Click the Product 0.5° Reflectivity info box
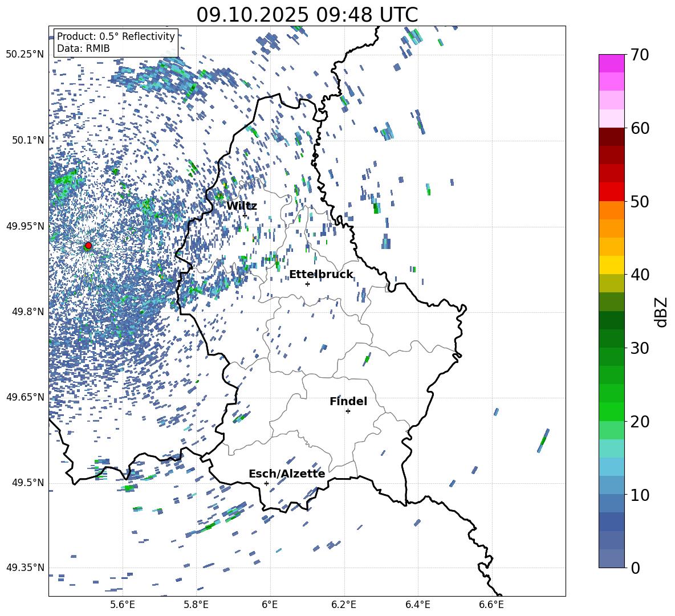Screen dimensions: 675x616 116,42
